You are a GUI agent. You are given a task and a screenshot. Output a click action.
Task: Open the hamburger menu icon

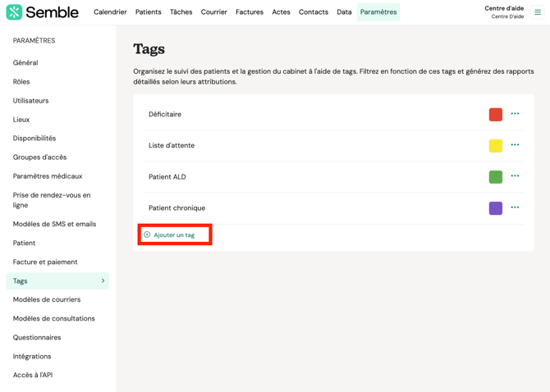click(538, 12)
